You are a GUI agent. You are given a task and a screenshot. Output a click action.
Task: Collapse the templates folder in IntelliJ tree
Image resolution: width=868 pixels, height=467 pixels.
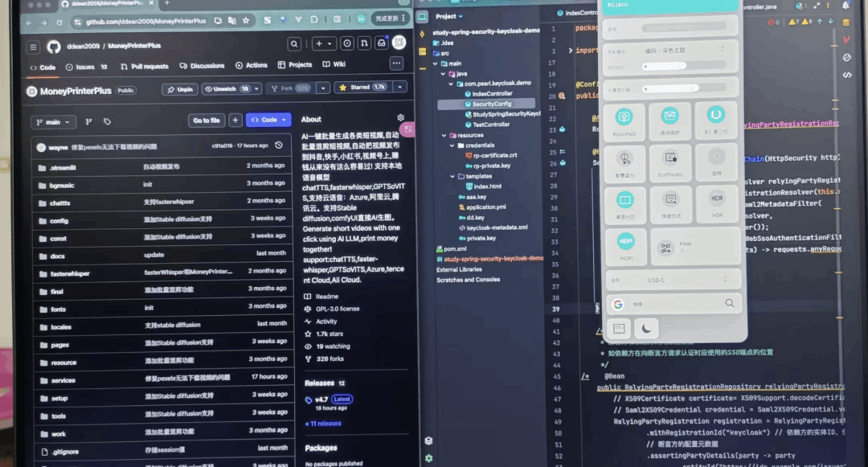(452, 177)
